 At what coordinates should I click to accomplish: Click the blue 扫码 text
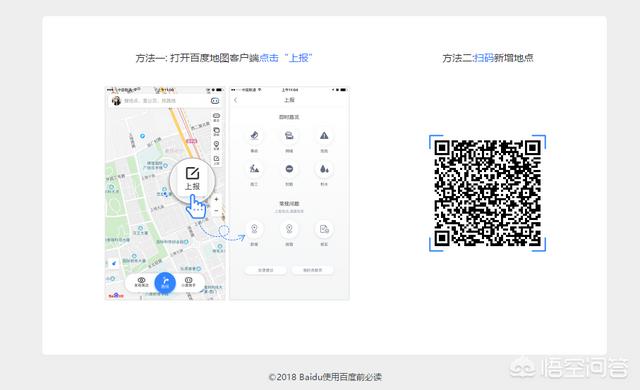483,58
